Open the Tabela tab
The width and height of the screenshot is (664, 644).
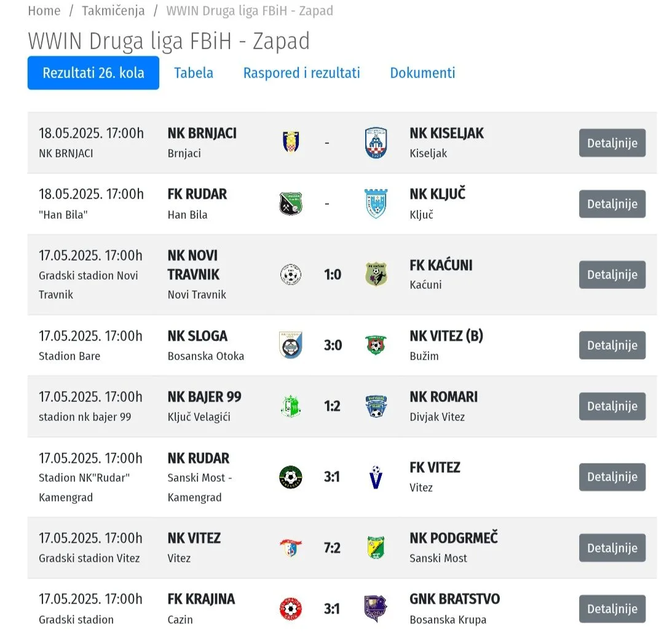194,73
